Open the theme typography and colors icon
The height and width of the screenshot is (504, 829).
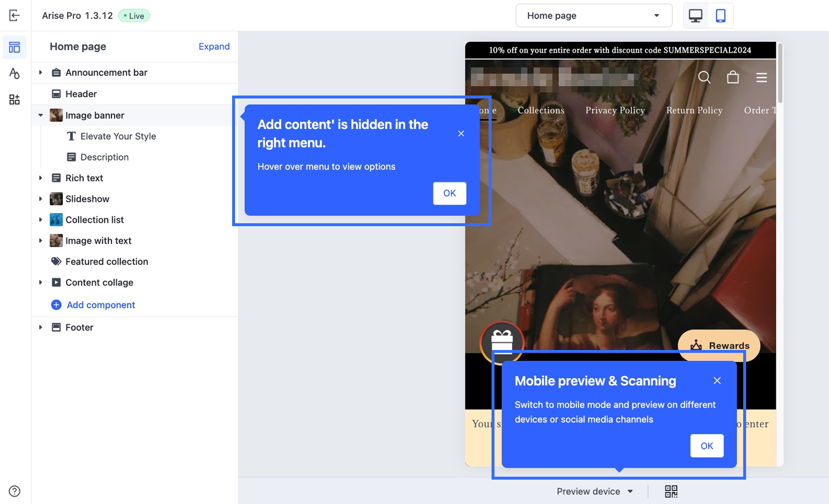point(15,74)
